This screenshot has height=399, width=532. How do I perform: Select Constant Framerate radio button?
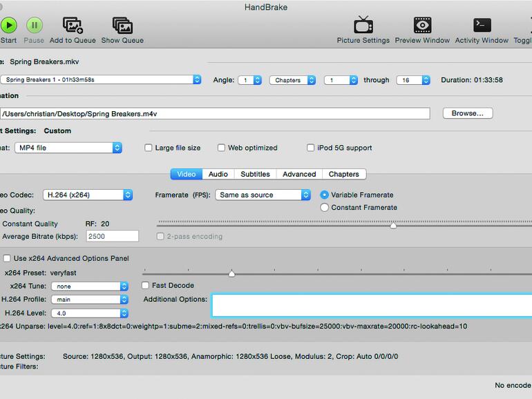[324, 208]
